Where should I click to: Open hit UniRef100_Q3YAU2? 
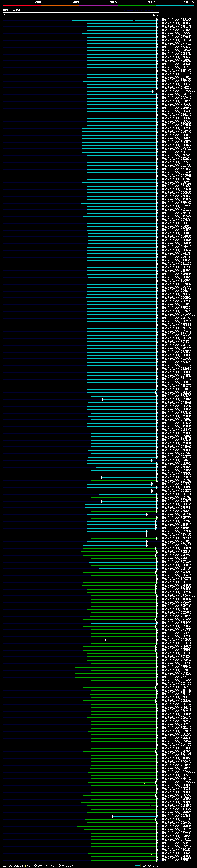[176, 37]
